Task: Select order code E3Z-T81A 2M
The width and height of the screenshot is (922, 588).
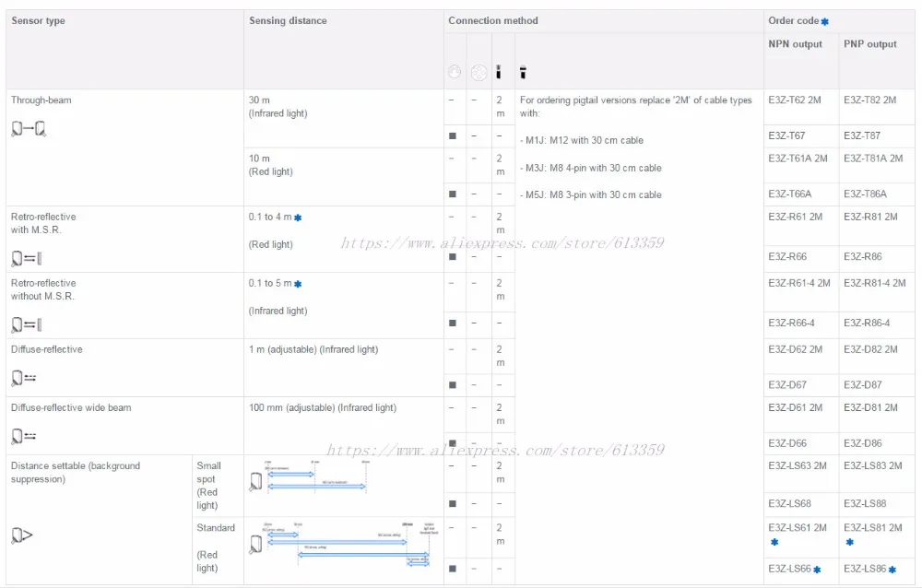Action: point(873,159)
